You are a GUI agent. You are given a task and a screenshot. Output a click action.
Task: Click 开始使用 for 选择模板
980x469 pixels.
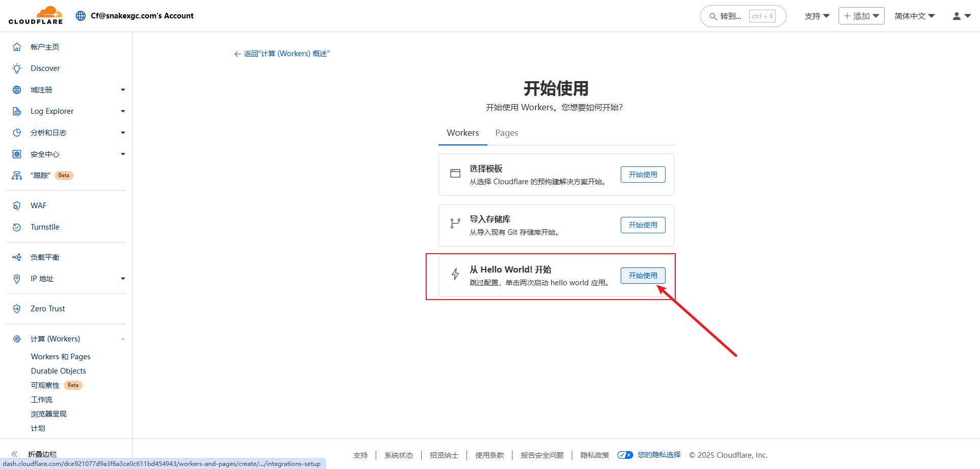click(x=643, y=175)
